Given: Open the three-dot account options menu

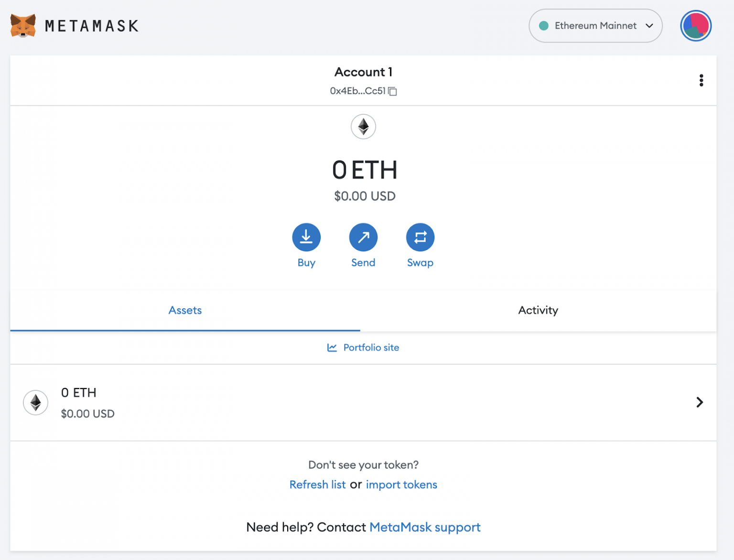Looking at the screenshot, I should (x=701, y=80).
